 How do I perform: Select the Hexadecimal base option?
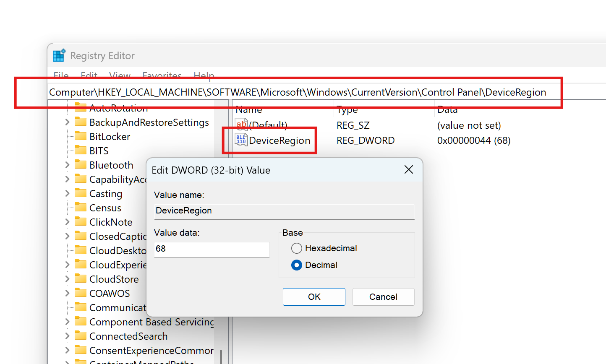point(297,248)
